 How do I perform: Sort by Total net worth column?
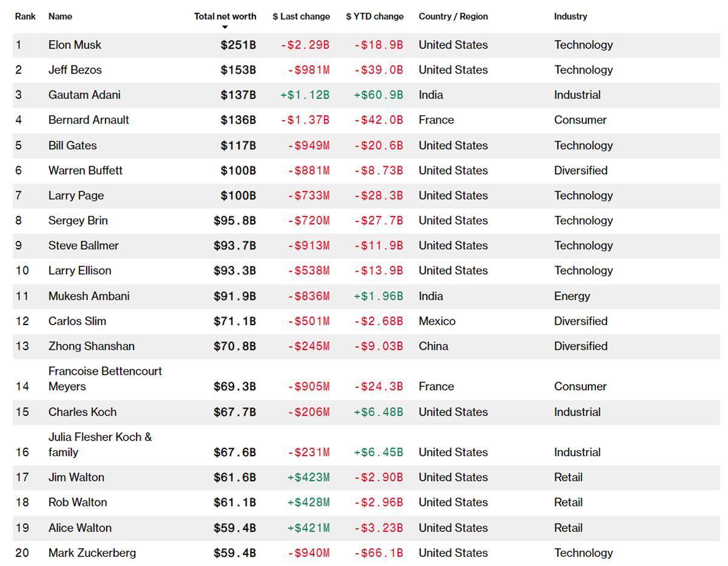pos(225,16)
